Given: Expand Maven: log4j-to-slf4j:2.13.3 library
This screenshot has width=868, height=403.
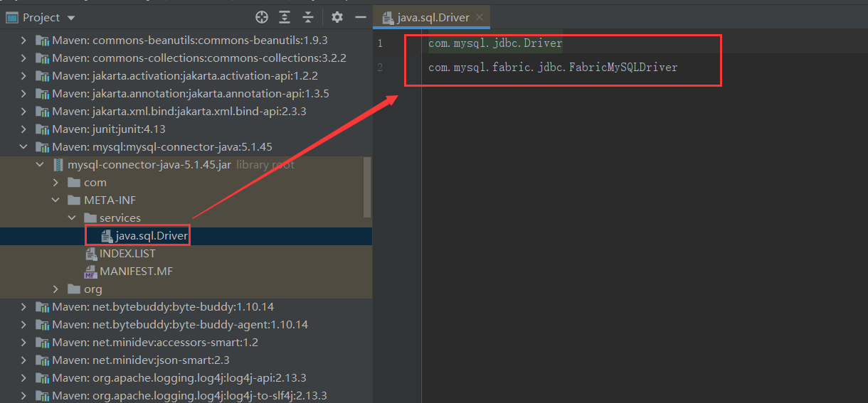Looking at the screenshot, I should (24, 395).
